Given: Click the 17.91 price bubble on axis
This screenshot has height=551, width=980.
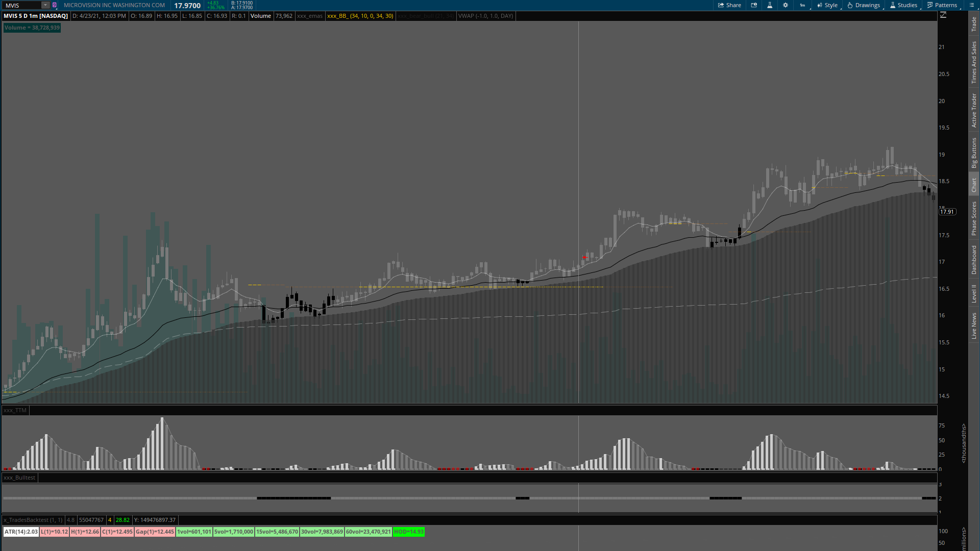Looking at the screenshot, I should click(x=947, y=212).
